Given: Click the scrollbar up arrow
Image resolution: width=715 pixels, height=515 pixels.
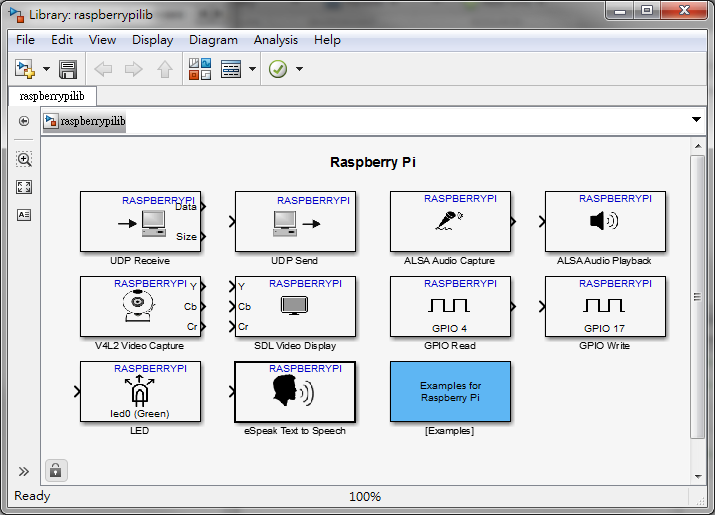Looking at the screenshot, I should point(698,146).
